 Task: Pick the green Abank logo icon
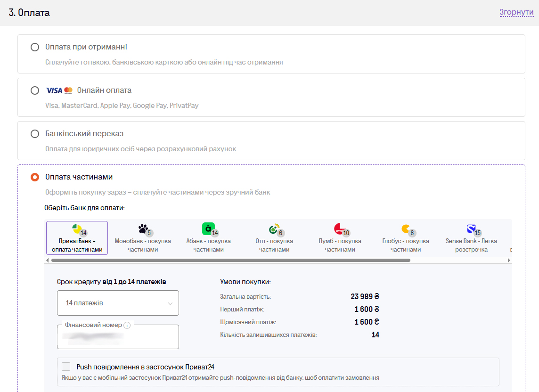pyautogui.click(x=208, y=229)
